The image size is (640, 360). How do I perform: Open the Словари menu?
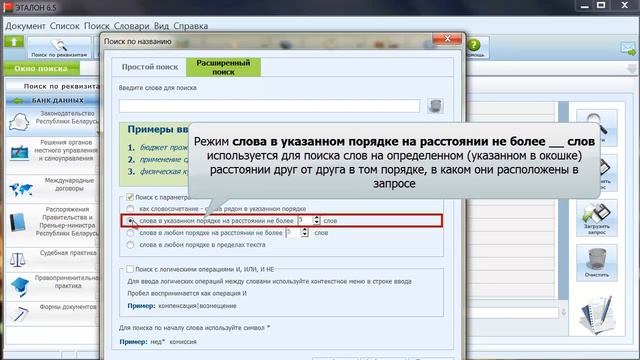point(131,26)
